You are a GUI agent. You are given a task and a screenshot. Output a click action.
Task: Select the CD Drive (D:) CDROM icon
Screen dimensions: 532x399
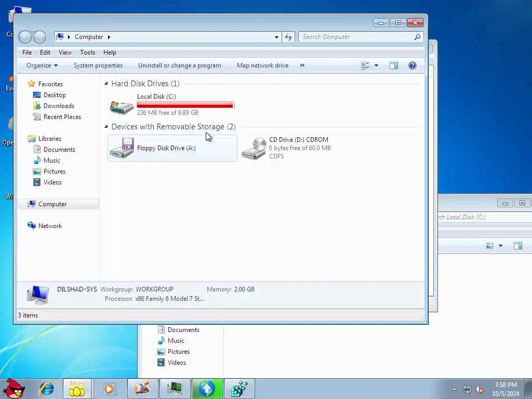coord(254,148)
